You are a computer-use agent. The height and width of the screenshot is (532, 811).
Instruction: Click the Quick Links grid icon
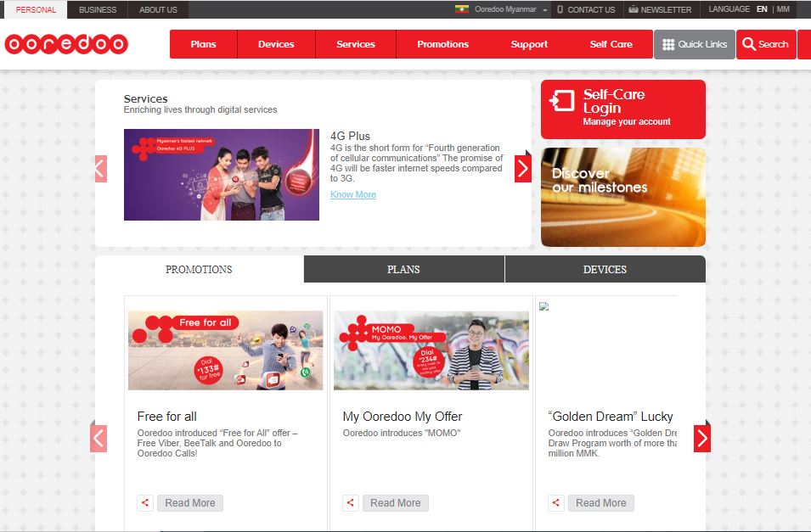pyautogui.click(x=668, y=44)
